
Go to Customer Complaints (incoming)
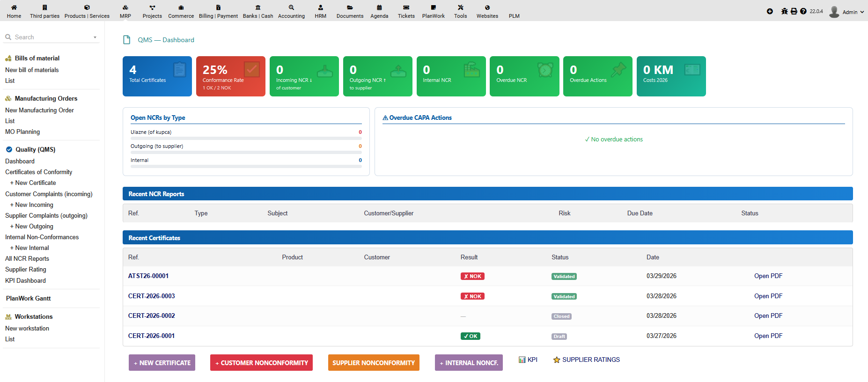(x=49, y=194)
